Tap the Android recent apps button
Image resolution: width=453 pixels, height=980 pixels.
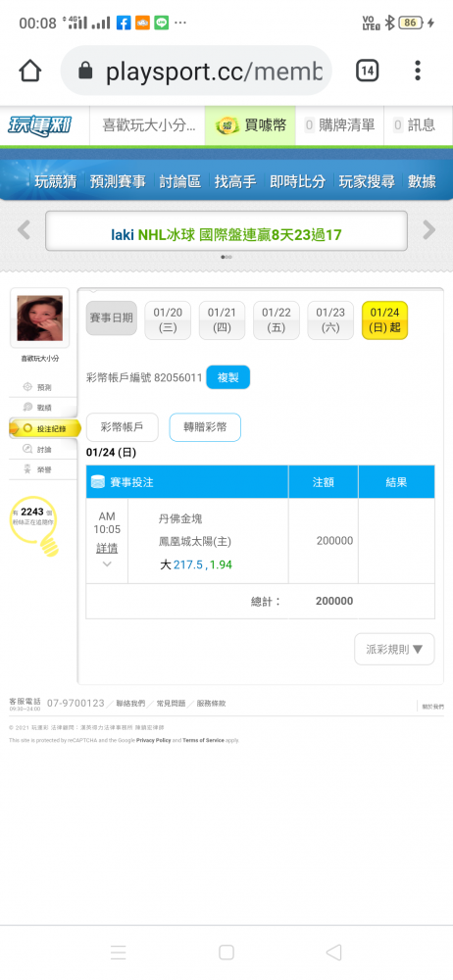(x=119, y=952)
